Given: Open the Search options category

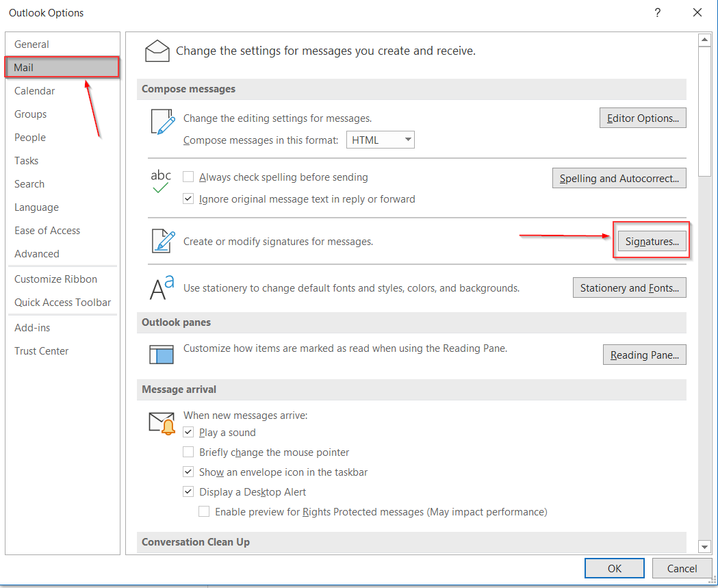Looking at the screenshot, I should click(x=63, y=184).
